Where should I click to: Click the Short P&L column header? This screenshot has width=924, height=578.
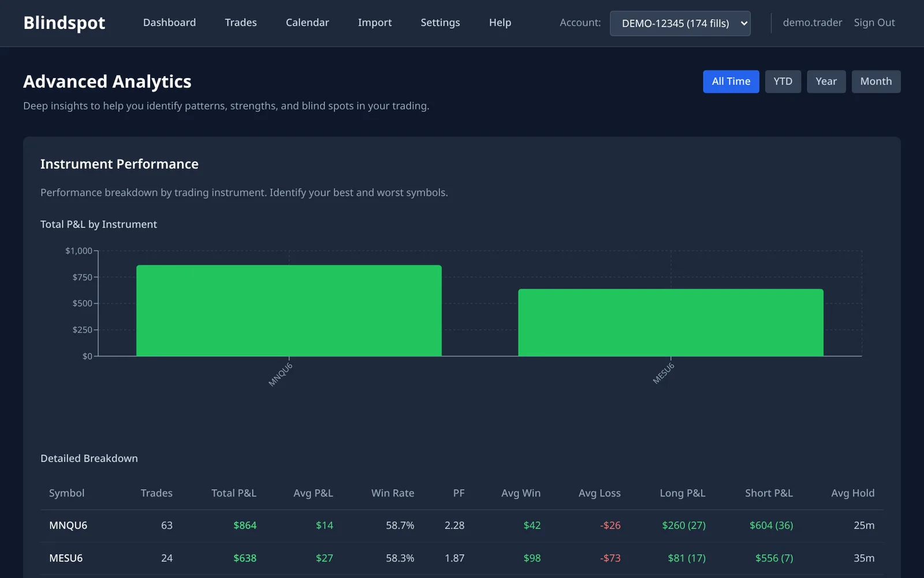click(x=769, y=493)
